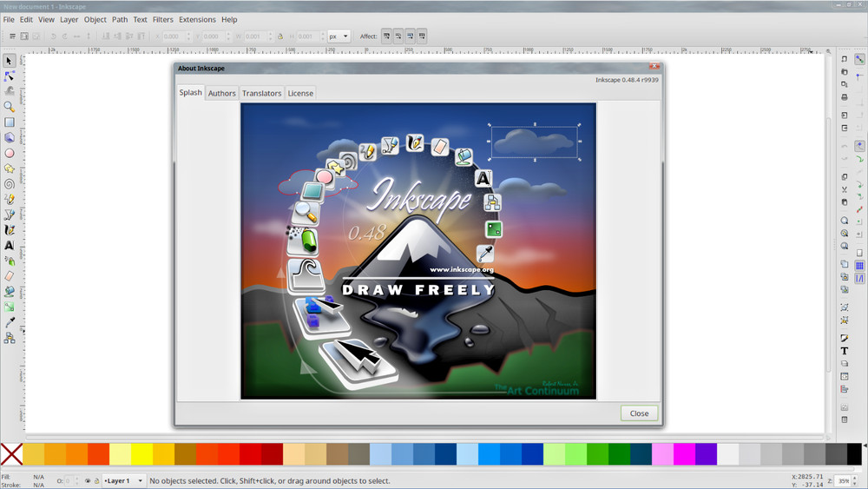Screen dimensions: 868x489
Task: Select the Node edit tool
Action: [x=9, y=76]
